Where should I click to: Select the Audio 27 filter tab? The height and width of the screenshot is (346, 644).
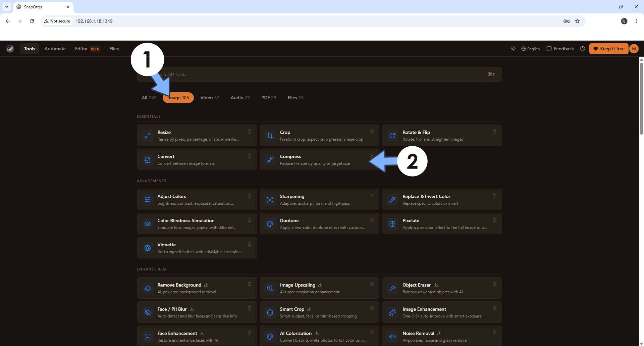pos(240,98)
